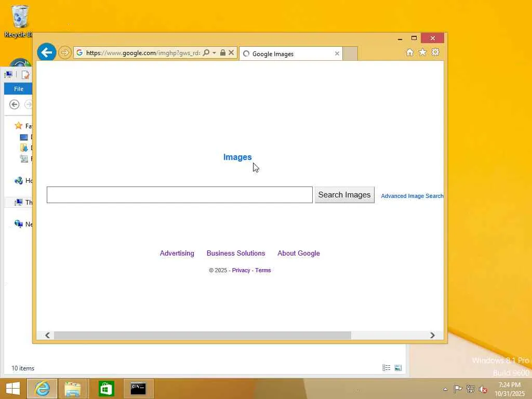
Task: Open the Windows Store taskbar icon
Action: tap(106, 389)
